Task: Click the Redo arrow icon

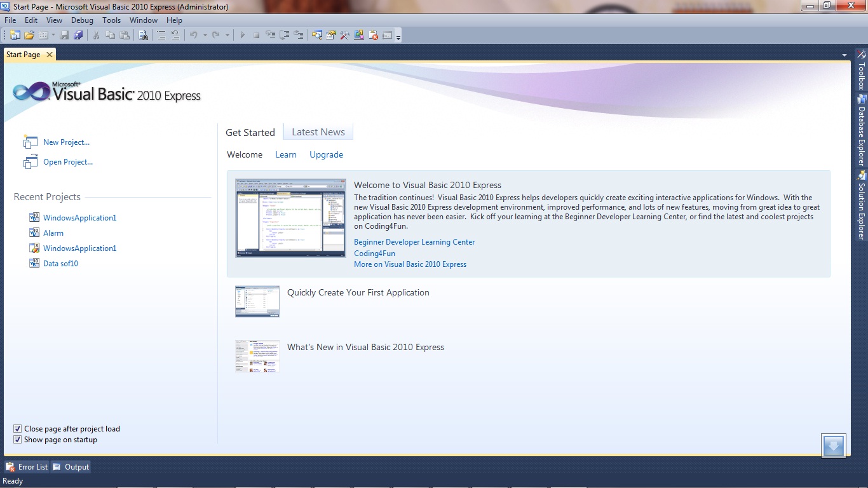Action: click(x=216, y=36)
